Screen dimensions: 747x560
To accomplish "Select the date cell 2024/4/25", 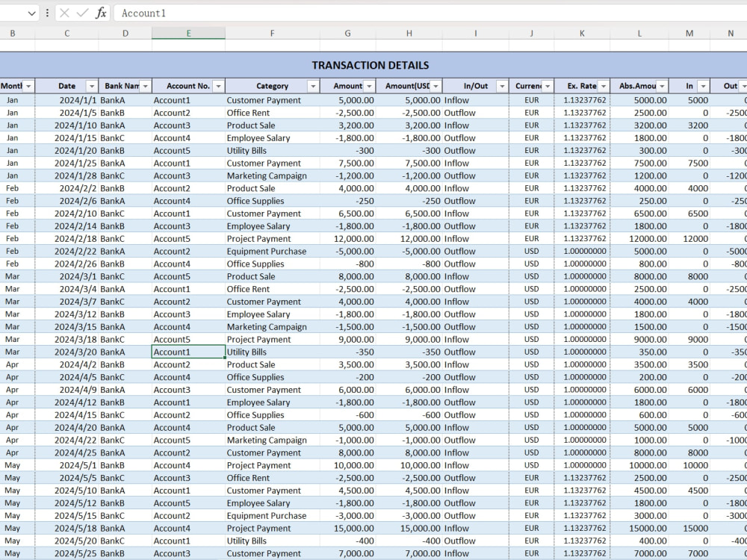I will click(x=66, y=453).
